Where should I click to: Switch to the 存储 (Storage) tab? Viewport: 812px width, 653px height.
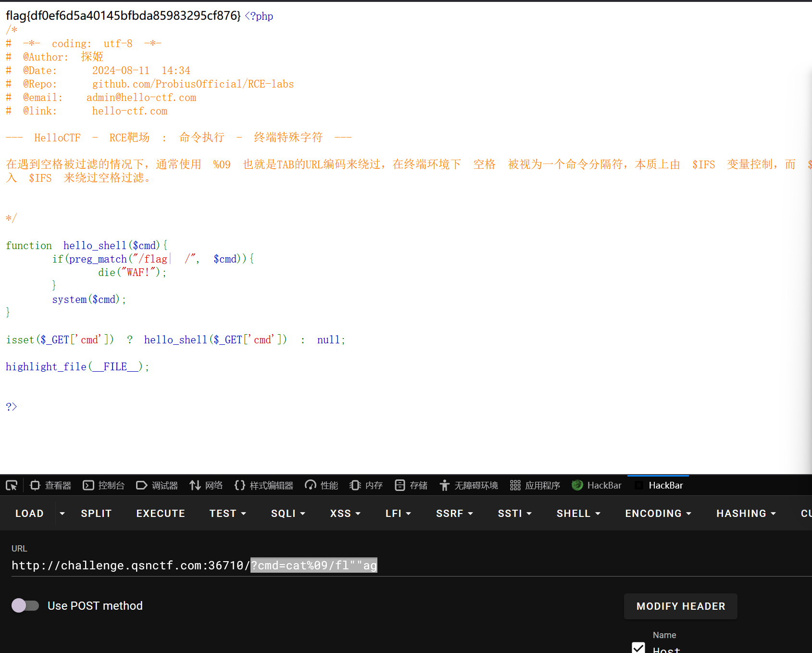pos(411,485)
